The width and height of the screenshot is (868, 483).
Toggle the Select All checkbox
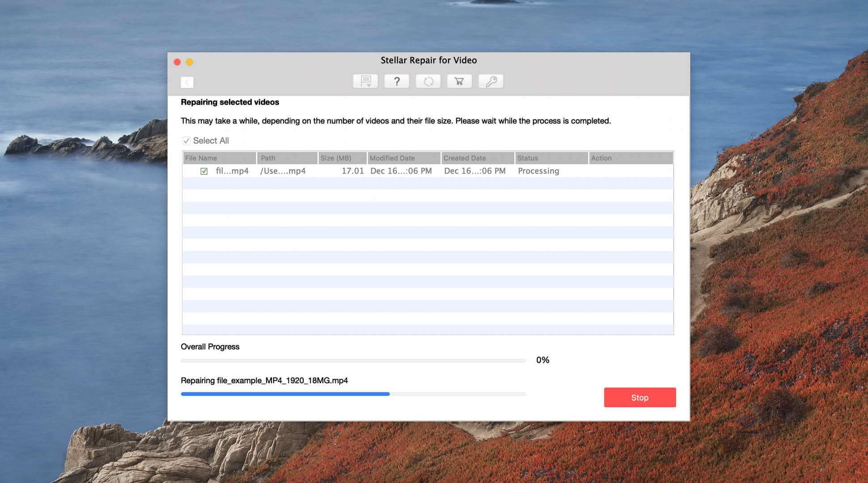(186, 141)
